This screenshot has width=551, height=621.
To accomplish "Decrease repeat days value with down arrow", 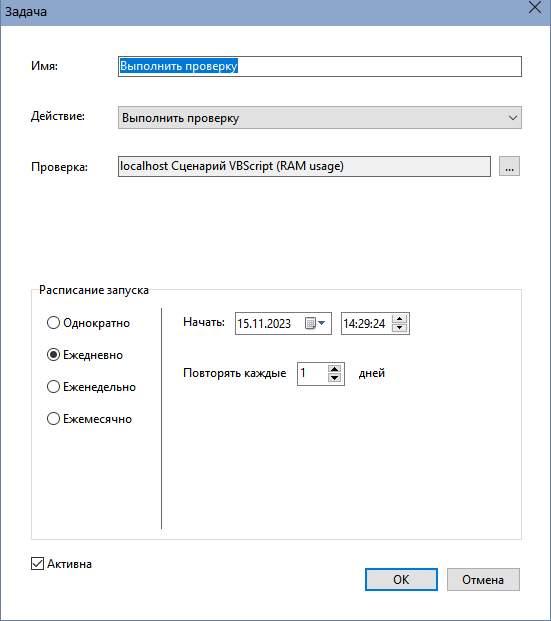I will (x=335, y=378).
